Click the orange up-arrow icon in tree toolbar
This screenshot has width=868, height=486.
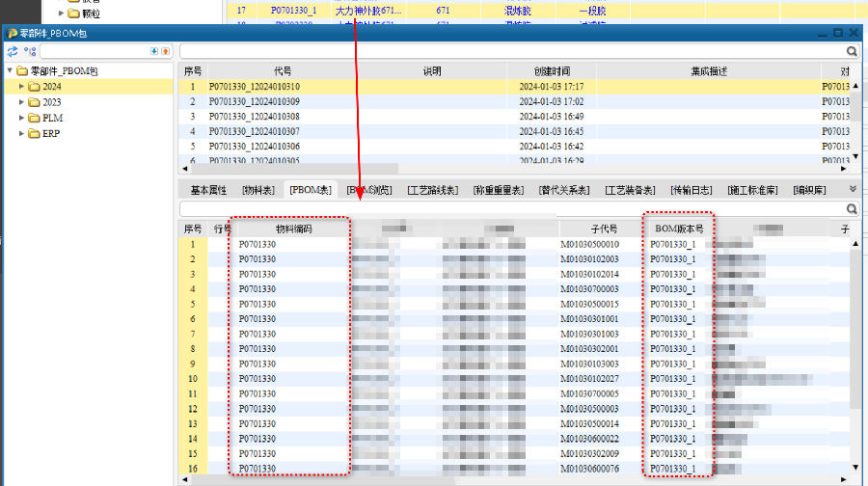pos(165,51)
